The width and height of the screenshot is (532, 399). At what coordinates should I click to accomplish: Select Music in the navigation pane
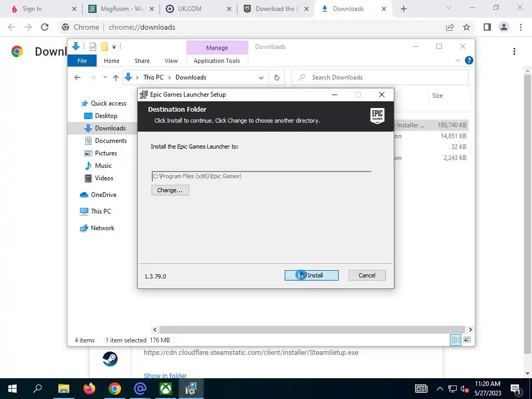coord(98,166)
